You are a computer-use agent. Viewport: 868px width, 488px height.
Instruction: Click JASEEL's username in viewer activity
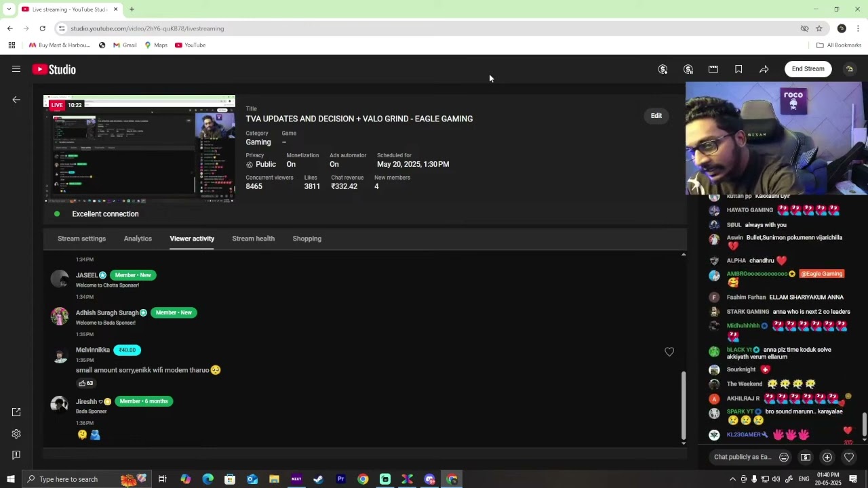coord(87,275)
